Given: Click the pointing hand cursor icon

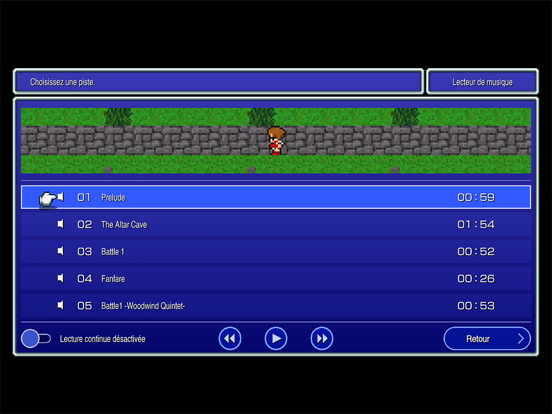Looking at the screenshot, I should [x=48, y=200].
